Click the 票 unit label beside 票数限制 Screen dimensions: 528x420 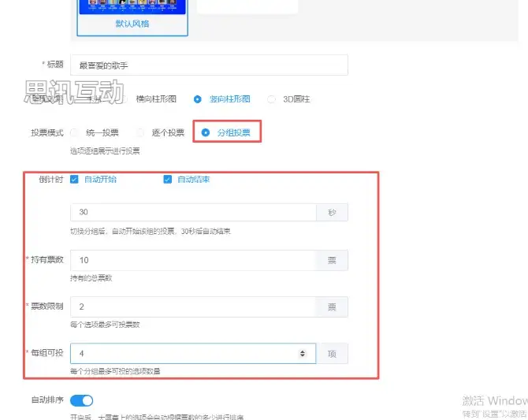pos(332,307)
